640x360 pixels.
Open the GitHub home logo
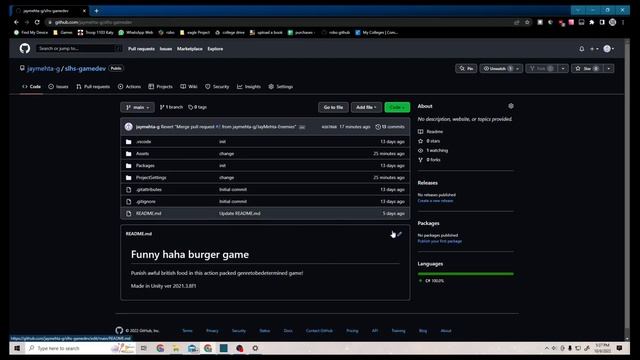click(24, 49)
